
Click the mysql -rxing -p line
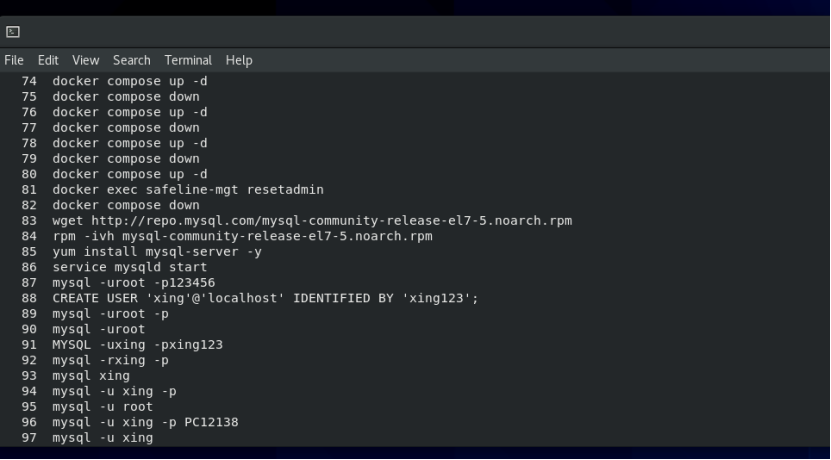coord(110,360)
